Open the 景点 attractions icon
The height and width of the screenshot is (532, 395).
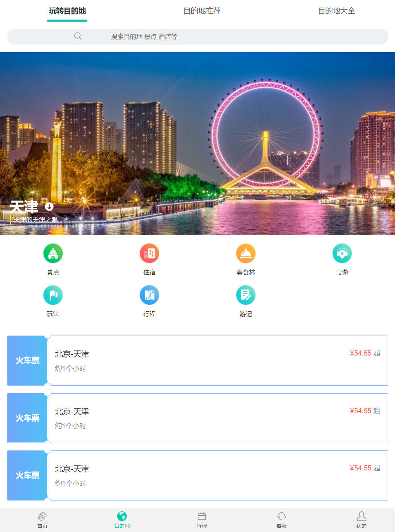pos(53,253)
